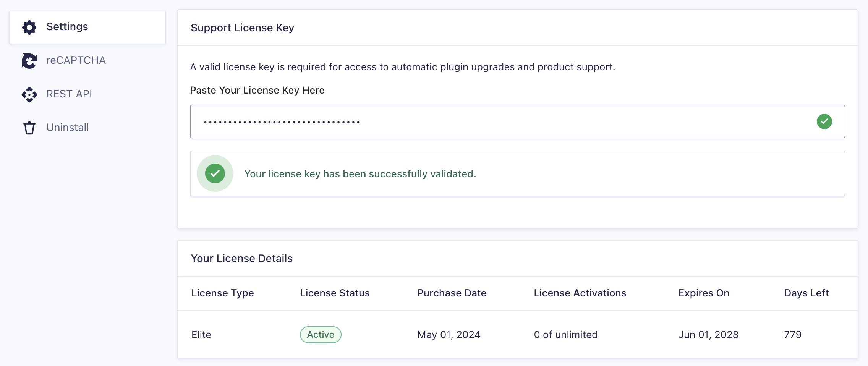Click the Elite license type cell
This screenshot has width=868, height=366.
point(201,335)
